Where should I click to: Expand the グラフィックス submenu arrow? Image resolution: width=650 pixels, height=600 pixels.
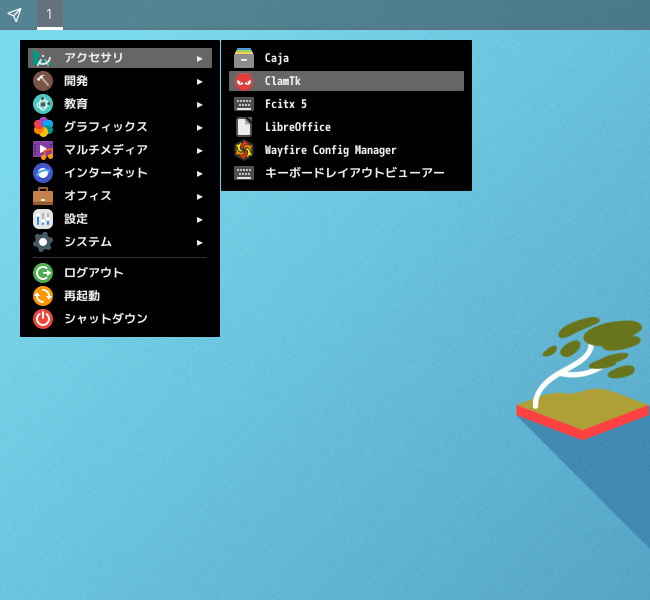pos(200,127)
